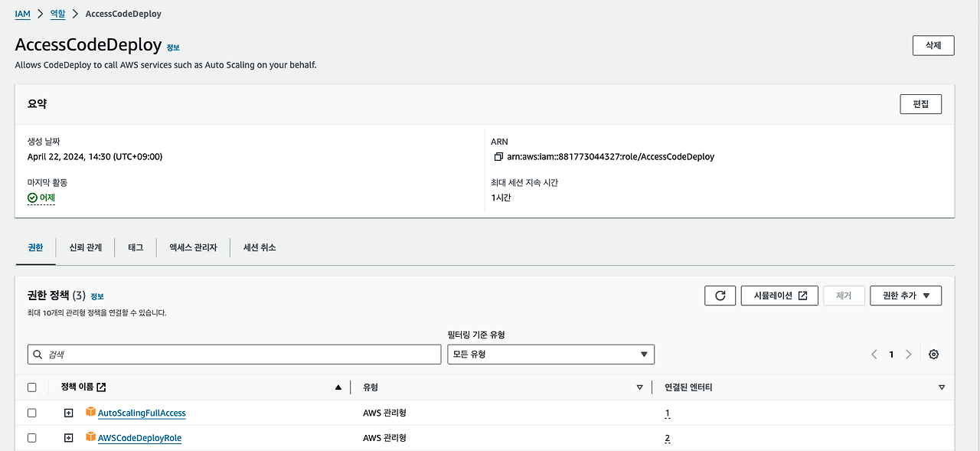Image resolution: width=980 pixels, height=451 pixels.
Task: Click the disabled 제거 button
Action: coord(844,296)
